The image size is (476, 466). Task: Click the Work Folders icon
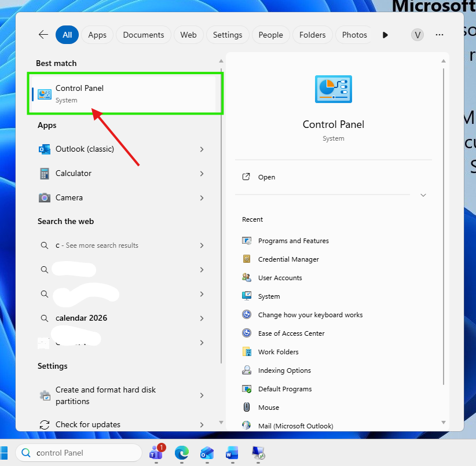[x=247, y=351]
